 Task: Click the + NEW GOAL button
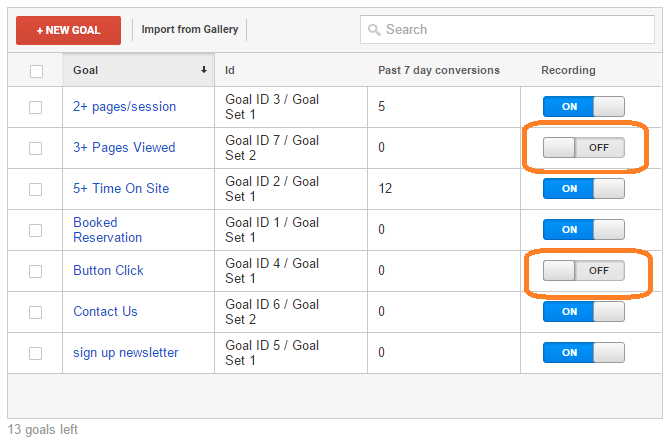(68, 30)
